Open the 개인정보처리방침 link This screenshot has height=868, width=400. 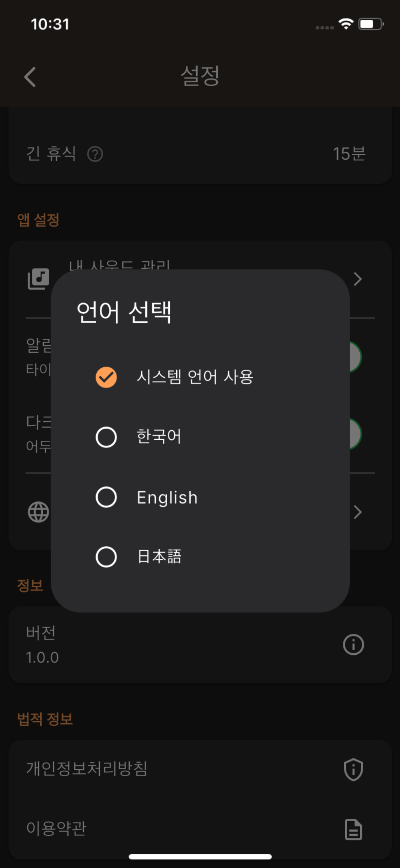click(87, 769)
